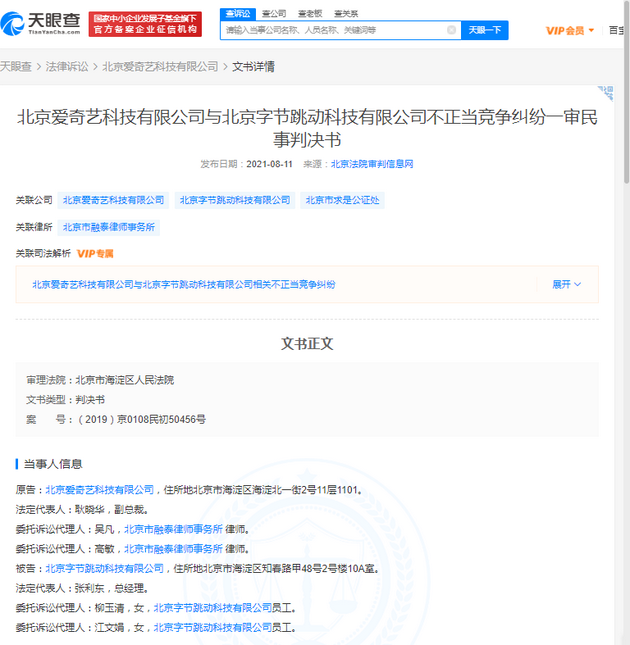Open 北京市融泰律师事务所 link for 吴凡
630x645 pixels.
pos(173,529)
